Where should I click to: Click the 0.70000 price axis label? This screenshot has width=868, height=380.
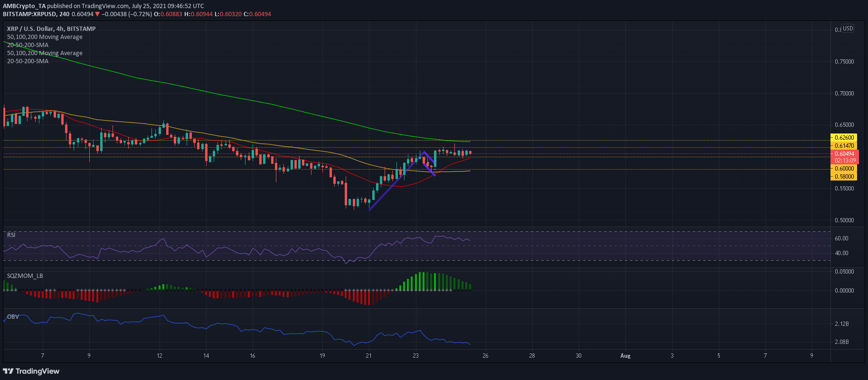coord(844,94)
